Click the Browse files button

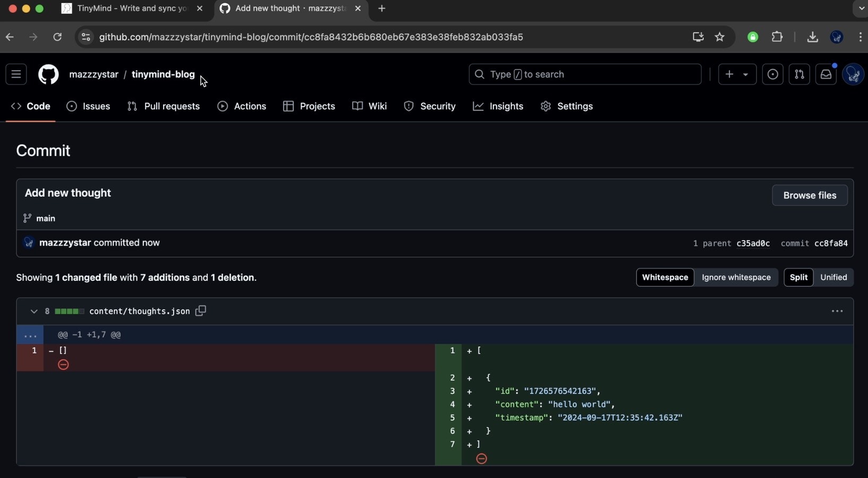click(x=810, y=195)
